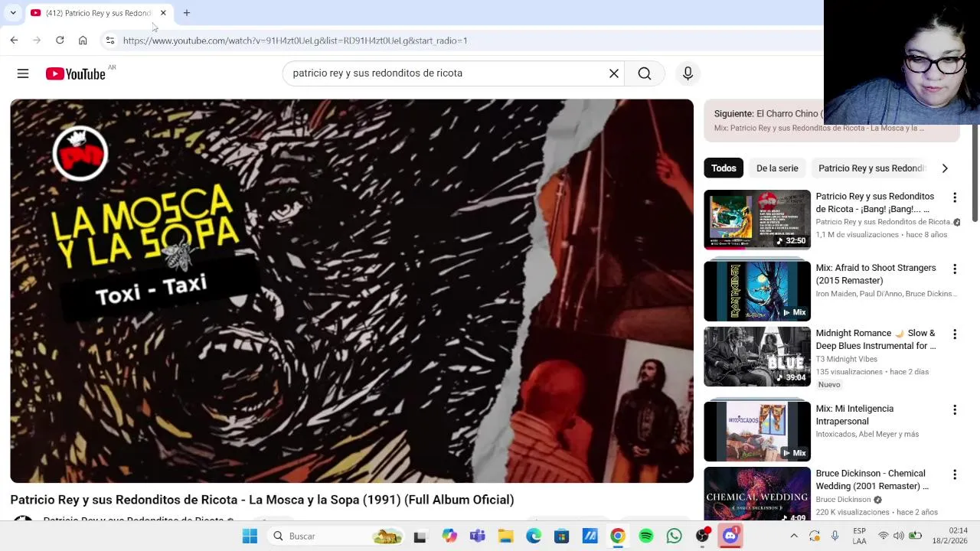Screen dimensions: 980x551
Task: Click the video player showing Toxi - Taxi
Action: point(351,291)
